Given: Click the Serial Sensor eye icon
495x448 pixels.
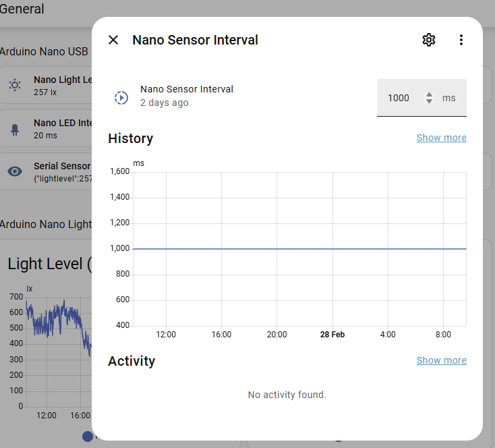Looking at the screenshot, I should click(x=15, y=171).
